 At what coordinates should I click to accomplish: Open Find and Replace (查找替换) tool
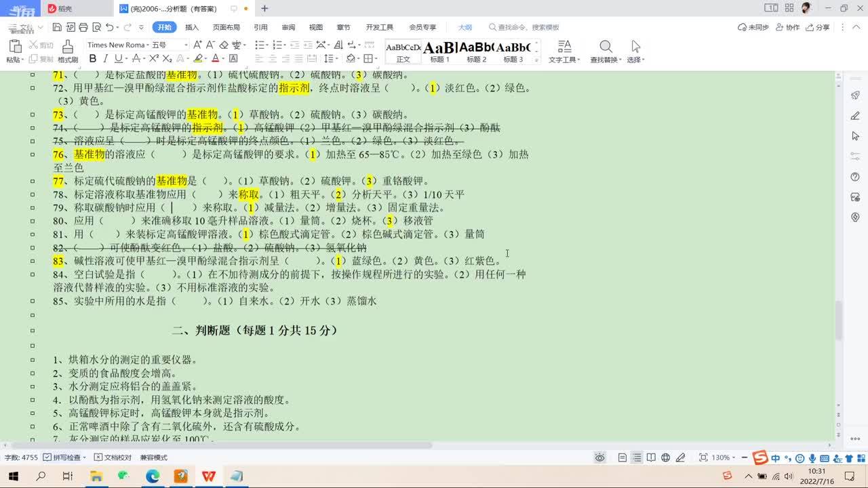(605, 51)
